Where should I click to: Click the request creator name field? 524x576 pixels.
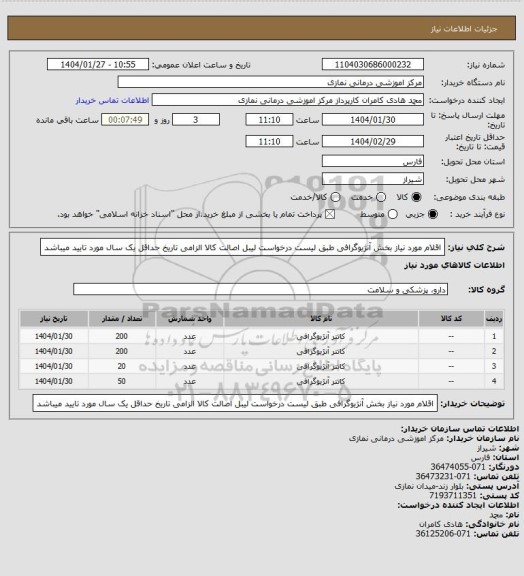pyautogui.click(x=288, y=100)
